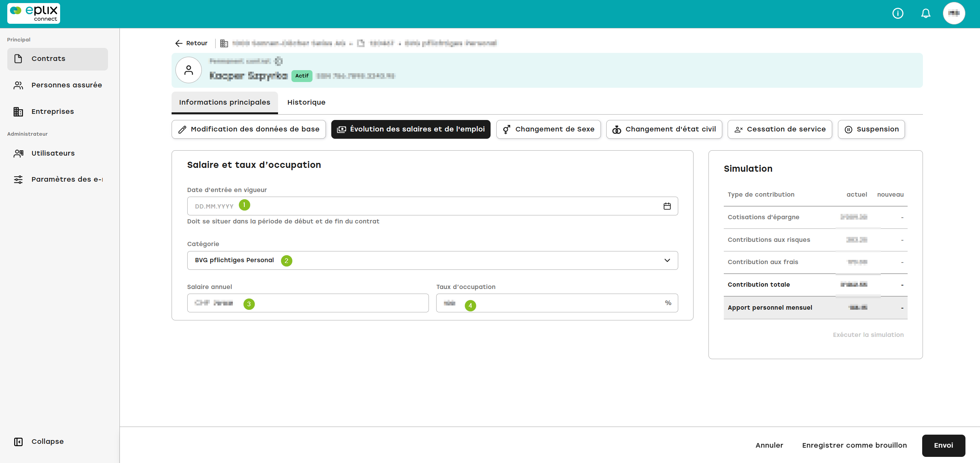980x463 pixels.
Task: Click the settings gear next to contract type
Action: [x=279, y=61]
